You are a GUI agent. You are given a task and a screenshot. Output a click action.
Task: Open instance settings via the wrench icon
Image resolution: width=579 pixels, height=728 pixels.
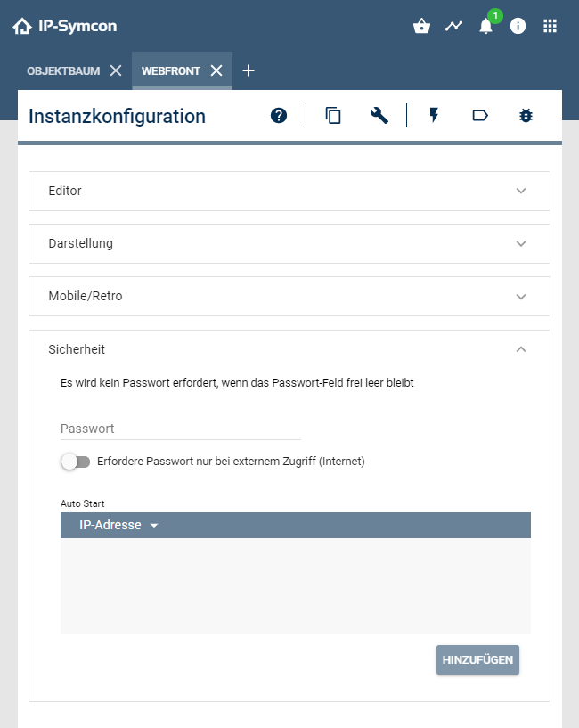379,115
